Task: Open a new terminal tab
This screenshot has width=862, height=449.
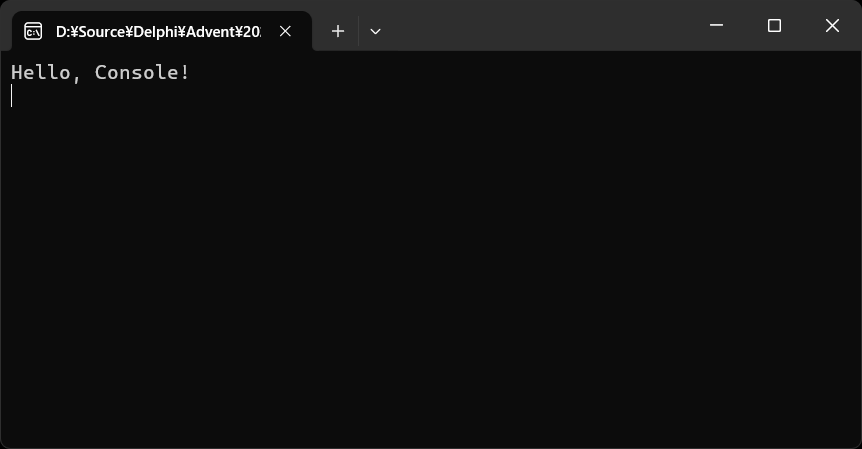Action: (x=338, y=31)
